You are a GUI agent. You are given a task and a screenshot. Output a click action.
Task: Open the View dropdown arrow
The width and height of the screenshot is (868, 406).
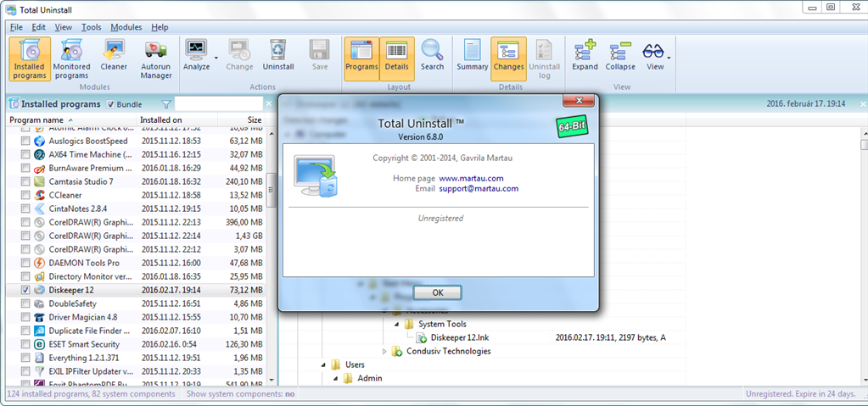tap(669, 57)
